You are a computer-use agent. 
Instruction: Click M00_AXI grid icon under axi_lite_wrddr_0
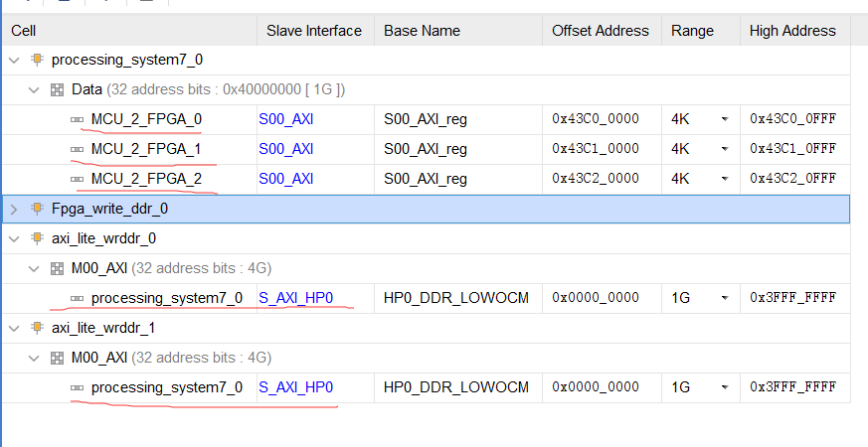point(57,268)
